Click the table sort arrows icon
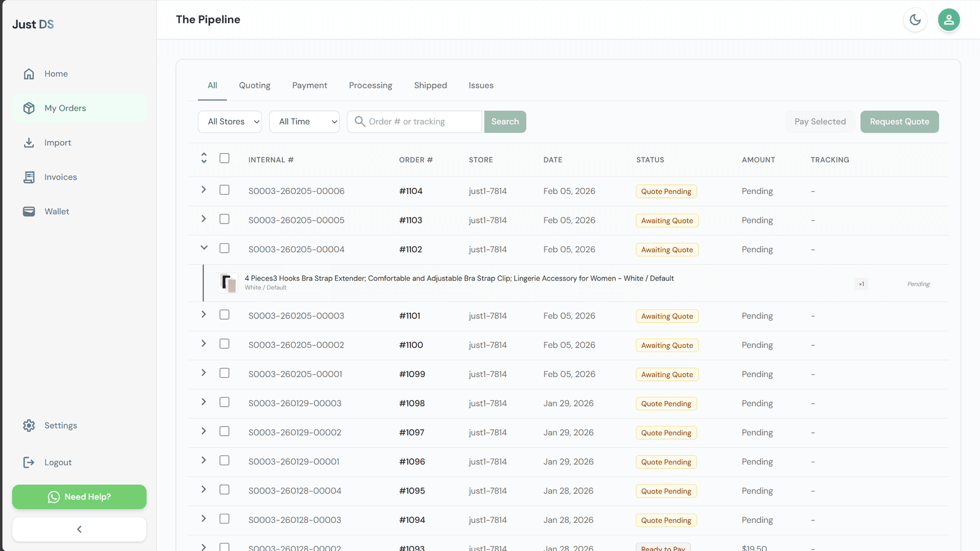 tap(204, 158)
